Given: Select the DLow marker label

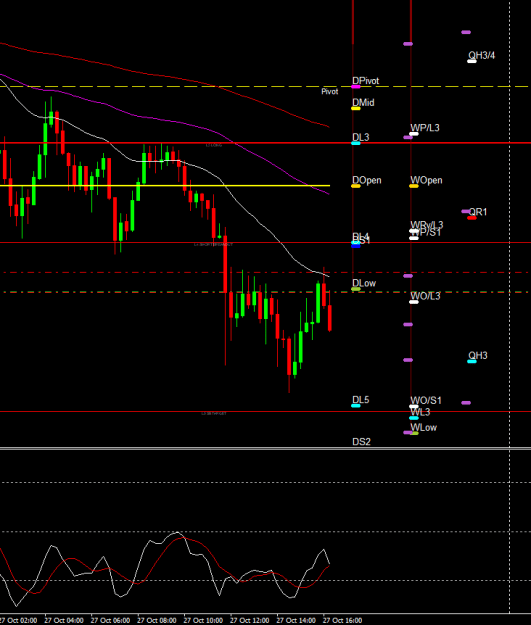Looking at the screenshot, I should (x=364, y=283).
